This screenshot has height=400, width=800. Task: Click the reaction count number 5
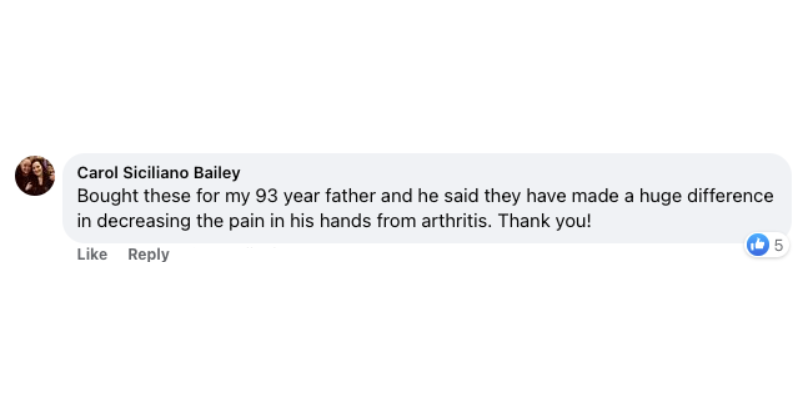pyautogui.click(x=778, y=245)
